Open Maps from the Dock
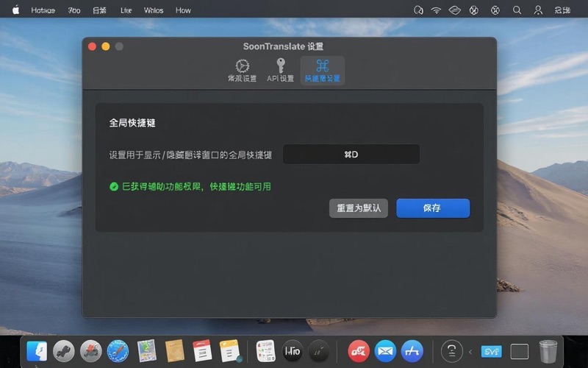Screen dimensions: 588x368 (x=146, y=351)
